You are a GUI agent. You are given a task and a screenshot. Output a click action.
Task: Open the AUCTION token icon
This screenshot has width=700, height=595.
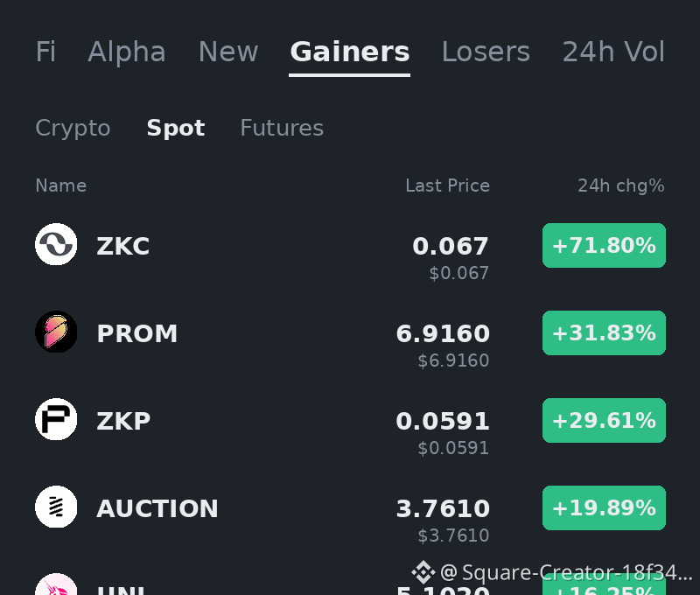56,507
